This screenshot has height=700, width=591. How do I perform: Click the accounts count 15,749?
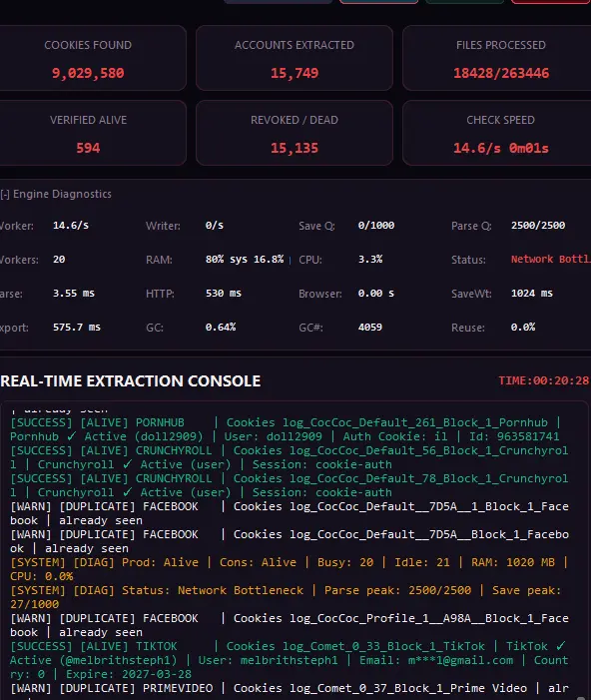pyautogui.click(x=295, y=73)
